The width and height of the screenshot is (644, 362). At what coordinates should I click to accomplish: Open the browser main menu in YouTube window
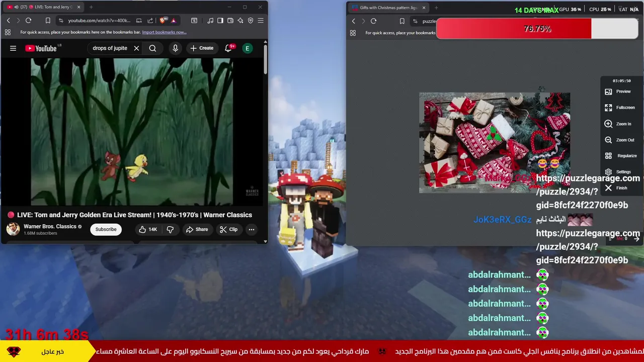(261, 21)
